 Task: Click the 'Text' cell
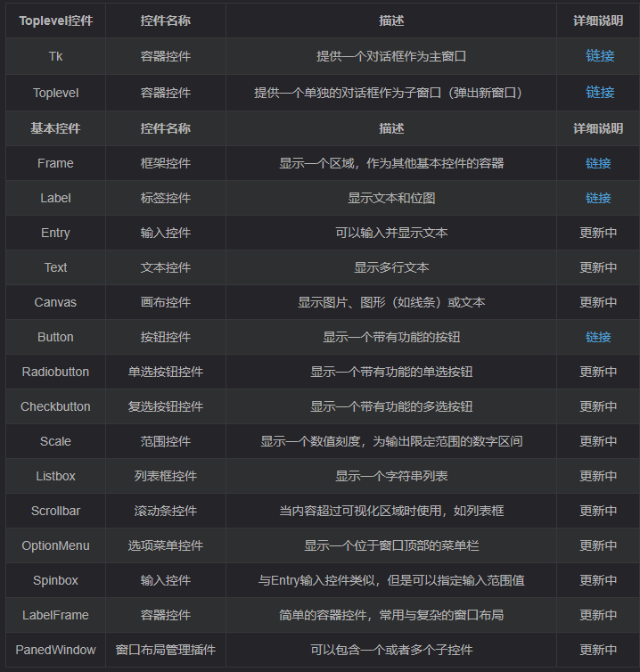coord(56,267)
